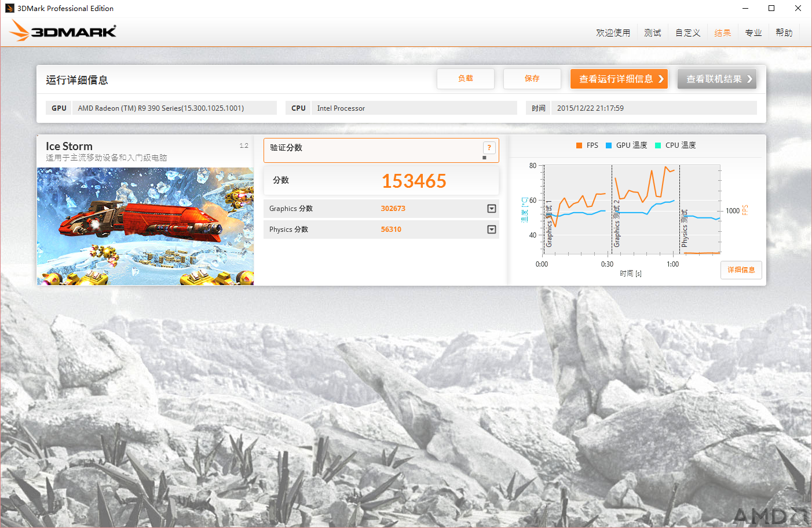
Task: Open the 欢迎使用 tab
Action: tap(613, 32)
